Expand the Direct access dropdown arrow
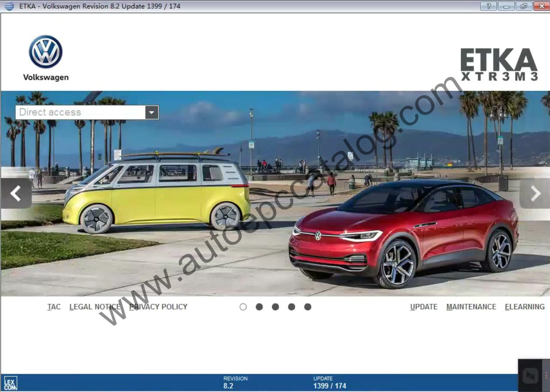 pyautogui.click(x=152, y=112)
